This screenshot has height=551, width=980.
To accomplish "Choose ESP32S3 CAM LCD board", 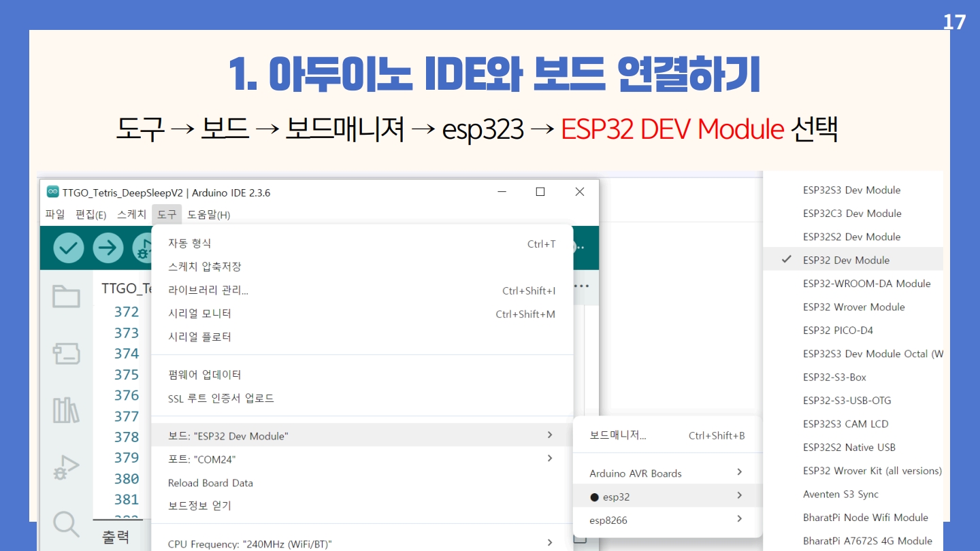I will pyautogui.click(x=853, y=424).
